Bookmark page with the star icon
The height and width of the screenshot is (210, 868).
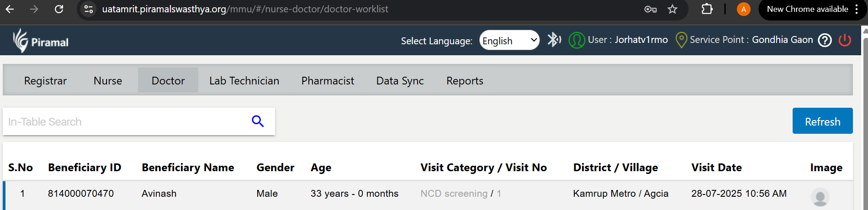(672, 9)
